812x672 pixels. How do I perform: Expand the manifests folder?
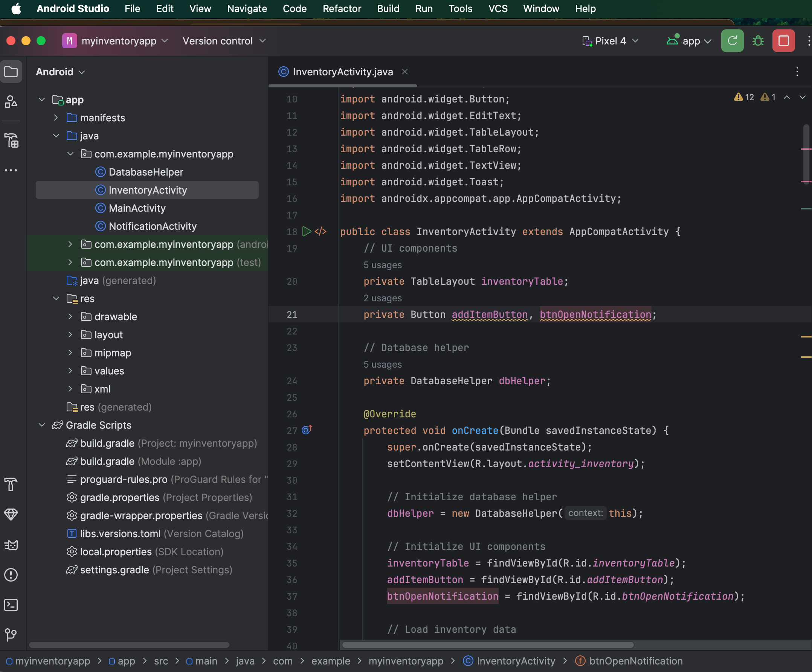point(56,118)
